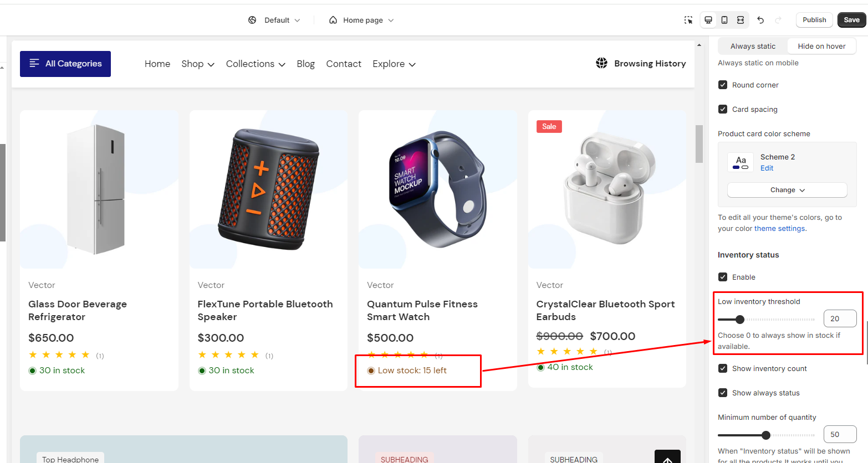Open the Home page template dropdown

361,20
